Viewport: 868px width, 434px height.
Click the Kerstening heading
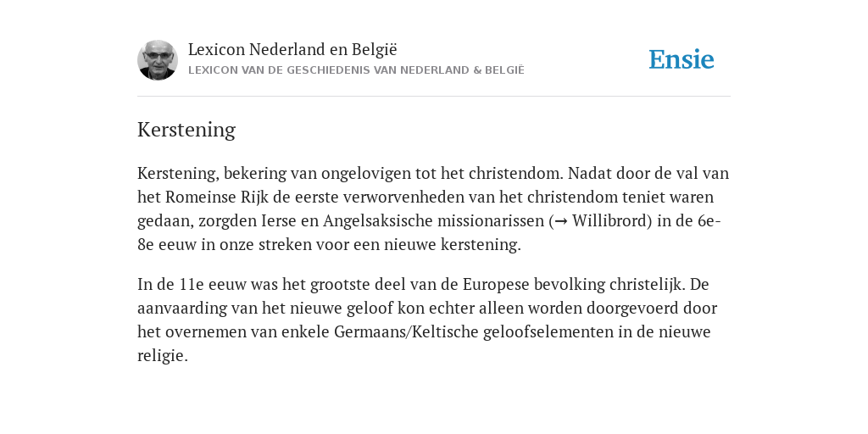tap(186, 130)
